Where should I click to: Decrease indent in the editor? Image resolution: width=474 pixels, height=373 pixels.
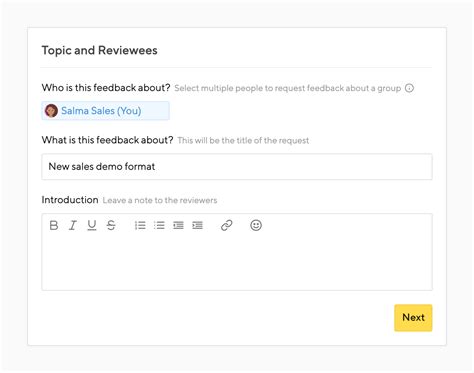click(x=178, y=225)
